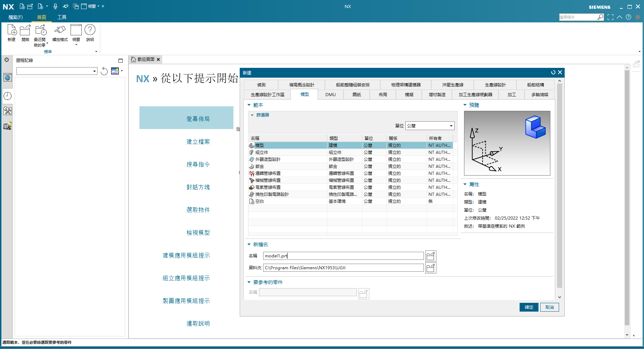
Task: Collapse the 預覽 preview section
Action: [465, 105]
